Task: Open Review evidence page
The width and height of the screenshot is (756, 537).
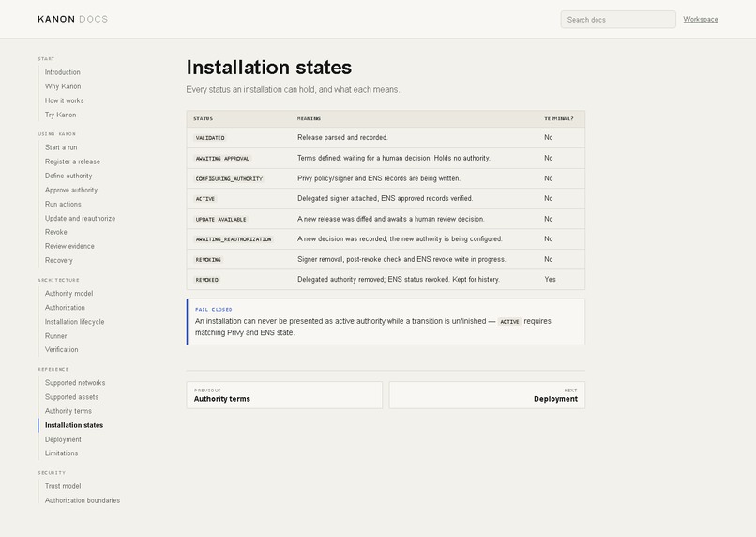Action: (69, 246)
